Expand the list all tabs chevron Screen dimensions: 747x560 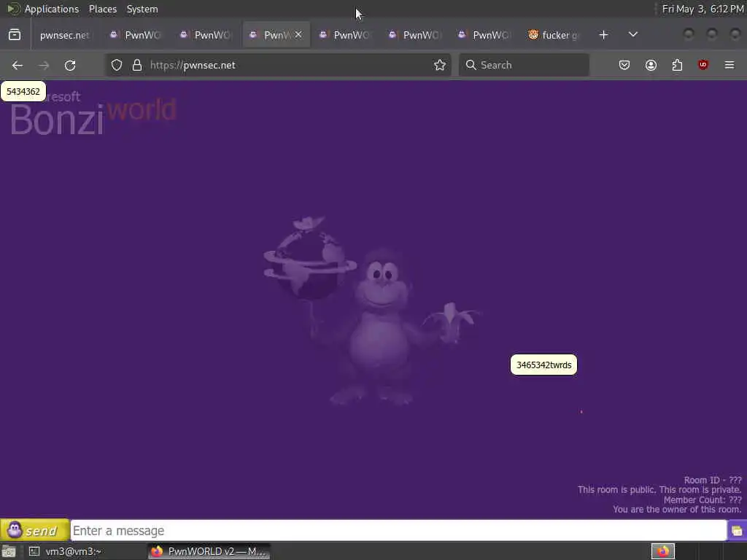coord(633,35)
